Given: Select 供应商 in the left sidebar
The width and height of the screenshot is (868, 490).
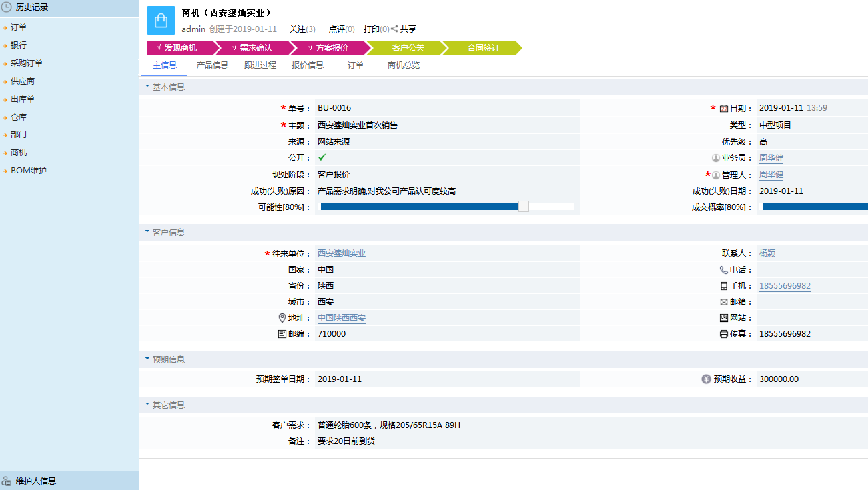Looking at the screenshot, I should coord(23,81).
